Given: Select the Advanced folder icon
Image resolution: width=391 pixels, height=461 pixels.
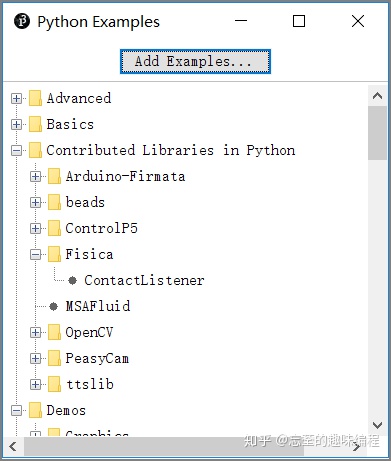Looking at the screenshot, I should pos(35,98).
